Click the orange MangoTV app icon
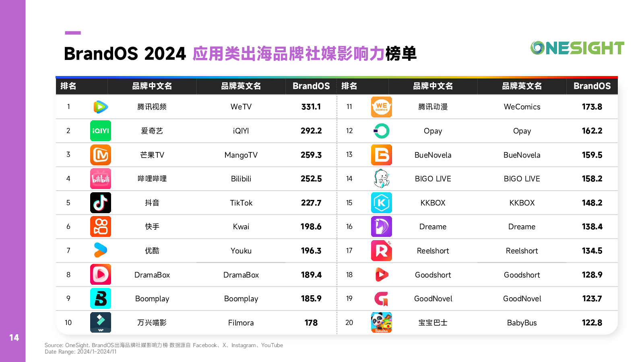 pos(101,155)
